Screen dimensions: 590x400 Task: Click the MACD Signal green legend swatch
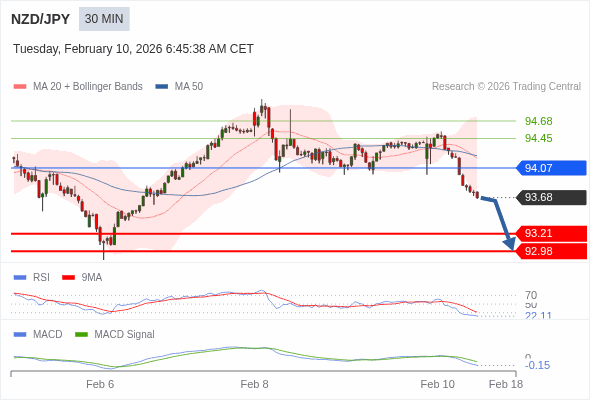(81, 335)
